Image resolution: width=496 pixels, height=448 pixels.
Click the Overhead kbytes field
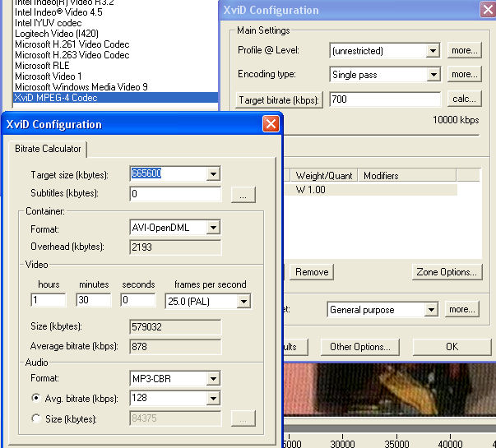(x=175, y=247)
